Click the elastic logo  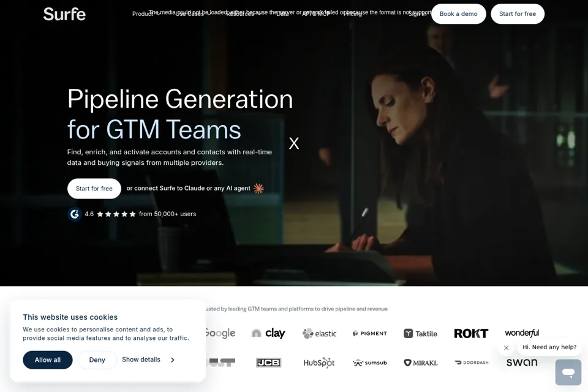point(320,333)
